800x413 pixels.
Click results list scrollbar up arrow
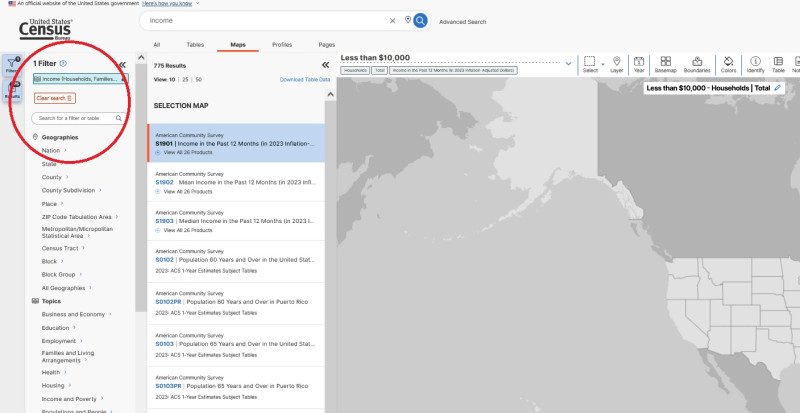tap(330, 94)
